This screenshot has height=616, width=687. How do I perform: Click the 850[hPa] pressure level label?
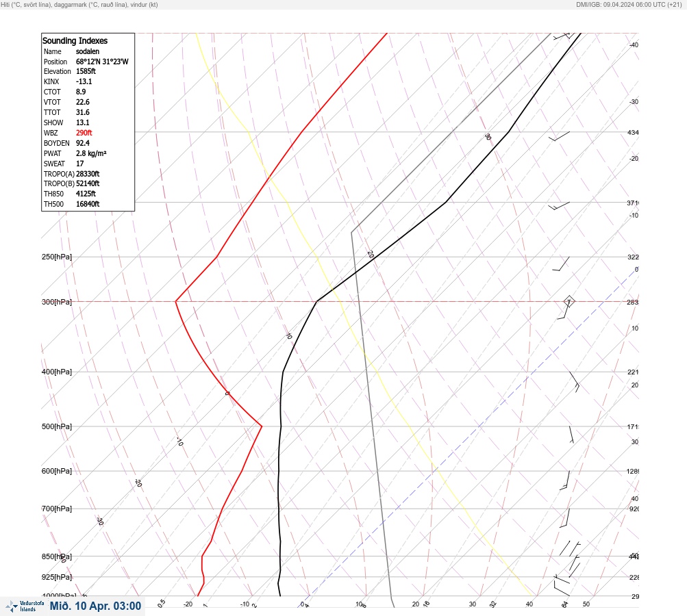click(57, 556)
